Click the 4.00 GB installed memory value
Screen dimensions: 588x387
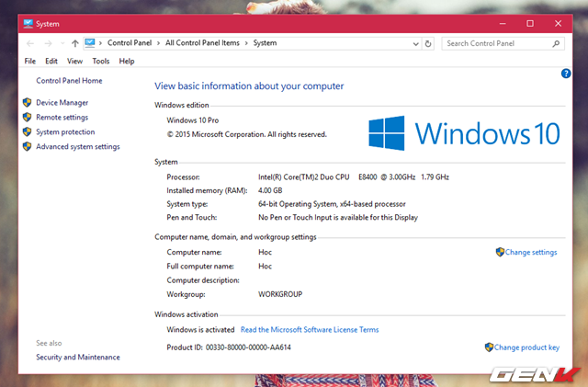coord(270,190)
